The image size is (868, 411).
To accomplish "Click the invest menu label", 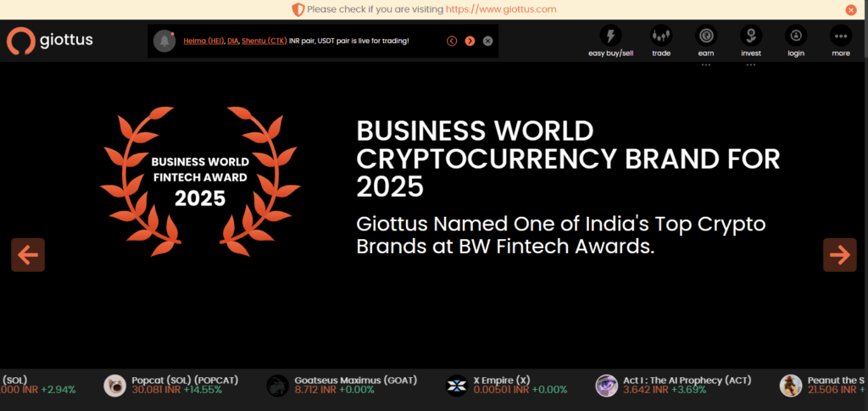I will pyautogui.click(x=751, y=53).
